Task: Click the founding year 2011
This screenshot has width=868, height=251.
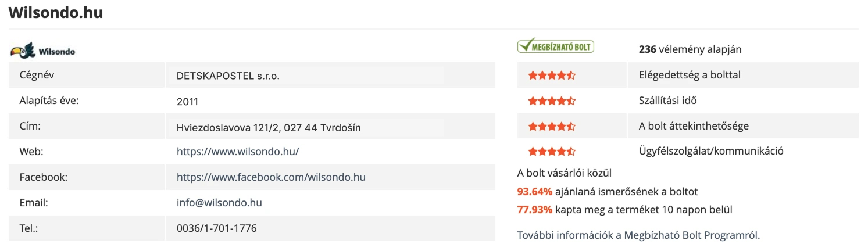Action: coord(187,102)
